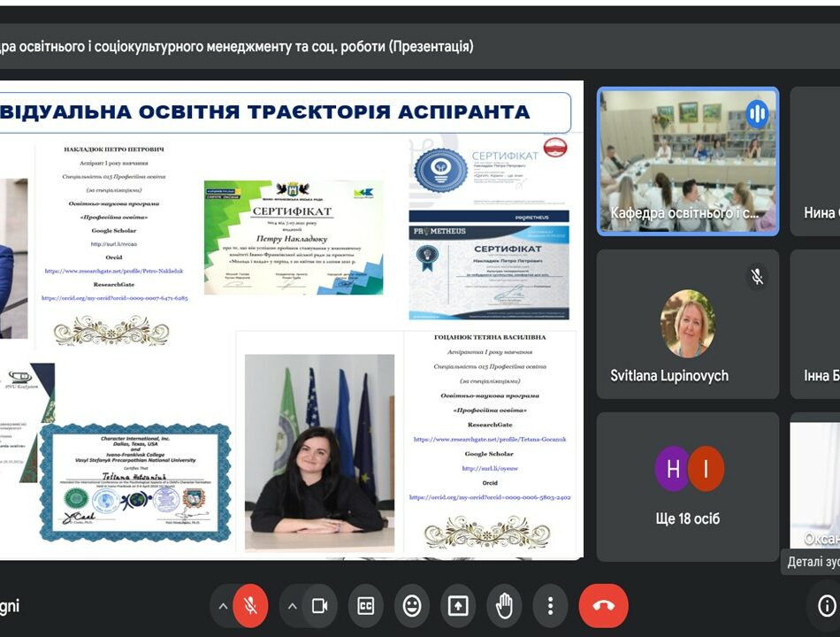The image size is (840, 637).
Task: Unmute the microphone in the call toolbar
Action: pos(250,606)
